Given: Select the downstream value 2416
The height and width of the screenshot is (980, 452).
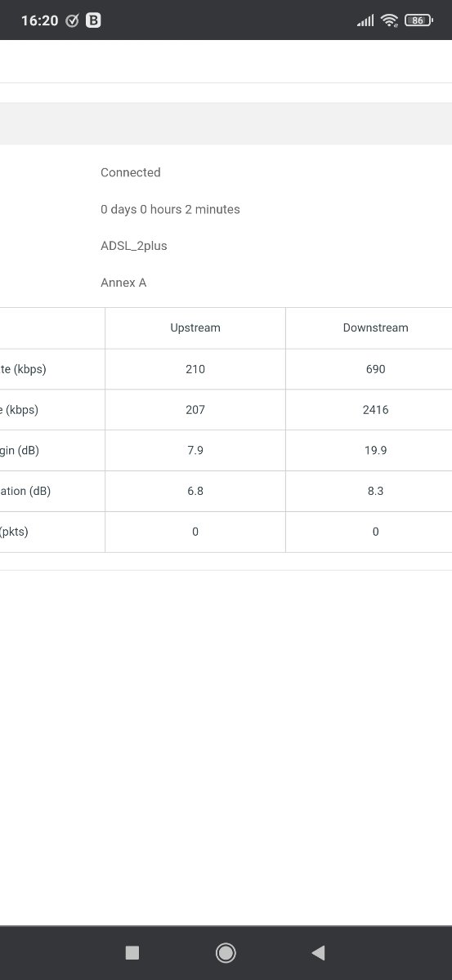Looking at the screenshot, I should [x=375, y=409].
